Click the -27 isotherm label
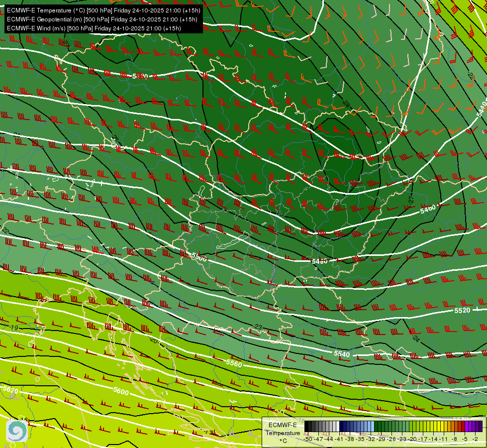The image size is (487, 448). (411, 200)
